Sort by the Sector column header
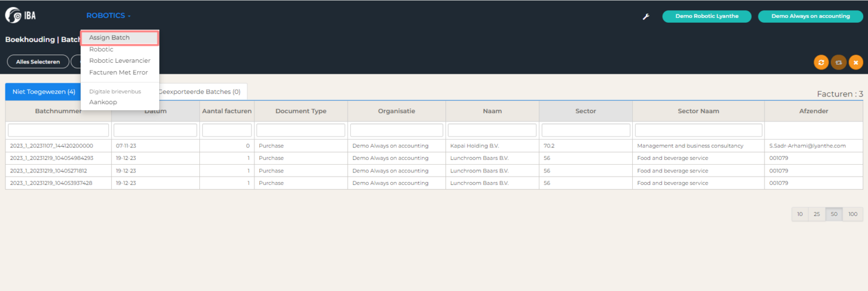The image size is (868, 291). (585, 111)
